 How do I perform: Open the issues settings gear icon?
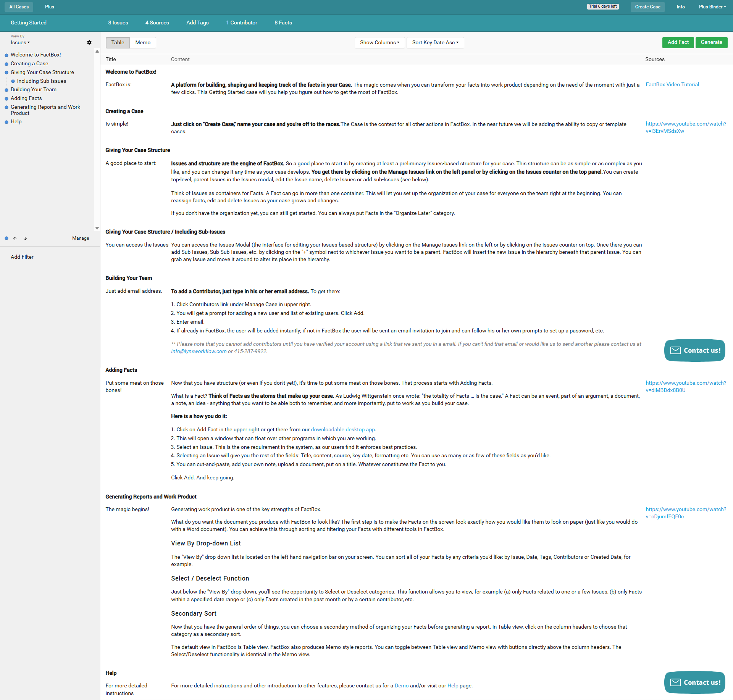point(89,42)
